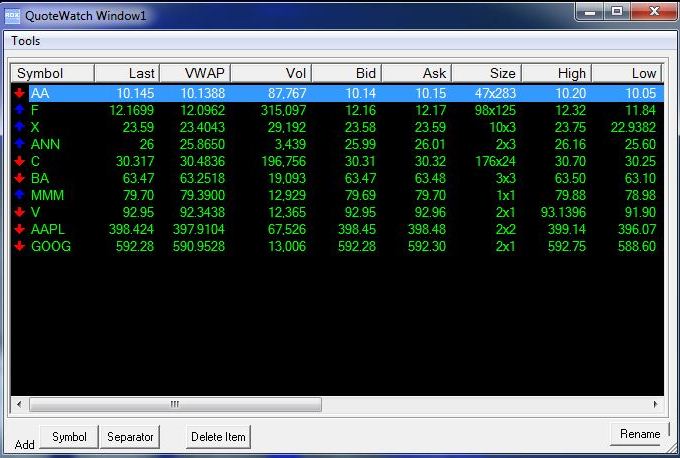
Task: Click the blue up arrow beside F
Action: (x=19, y=110)
